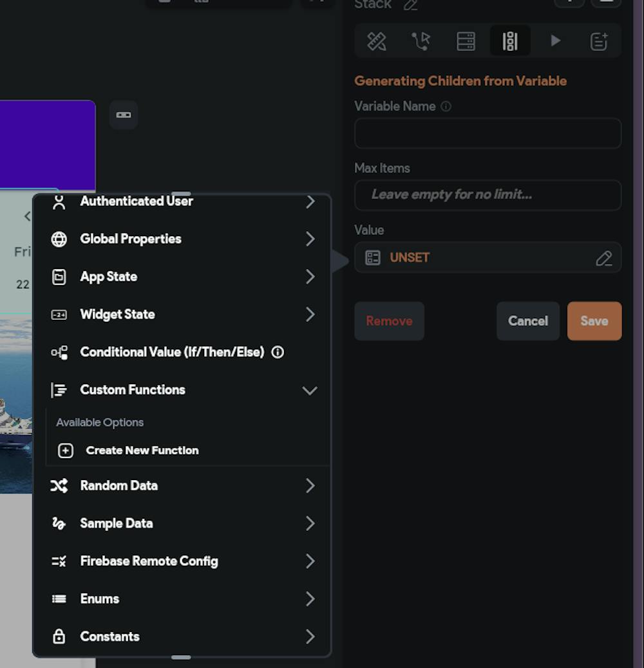Click the App State icon
Screen dimensions: 644x668
59,277
